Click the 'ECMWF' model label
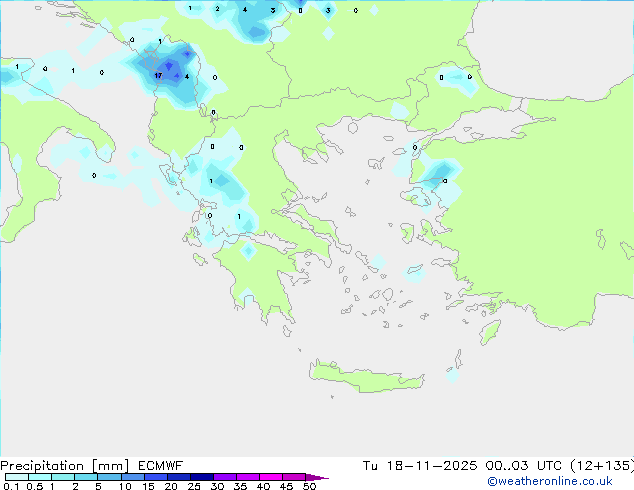The image size is (634, 490). coord(161,466)
